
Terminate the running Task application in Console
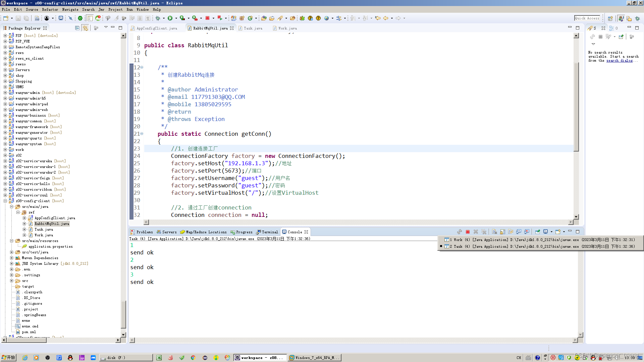[x=468, y=232]
